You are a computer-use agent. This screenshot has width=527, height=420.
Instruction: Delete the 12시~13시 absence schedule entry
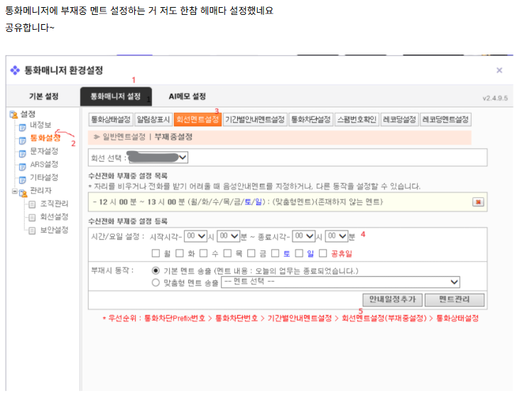click(x=478, y=201)
